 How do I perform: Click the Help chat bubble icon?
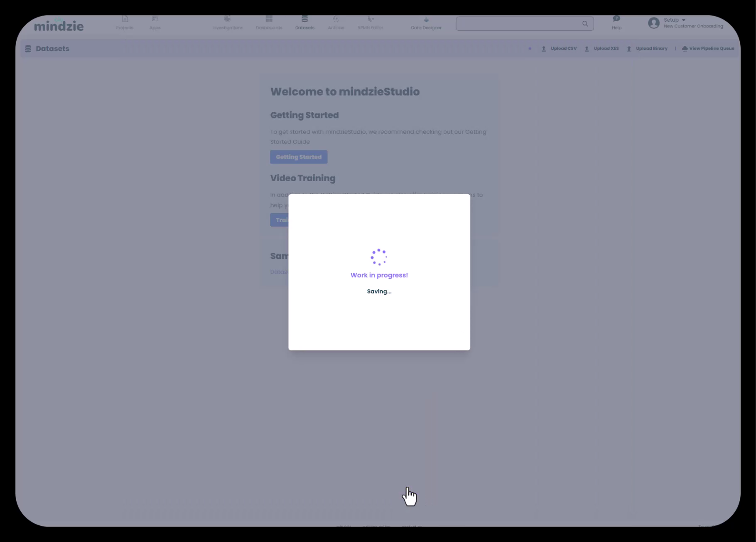tap(616, 19)
